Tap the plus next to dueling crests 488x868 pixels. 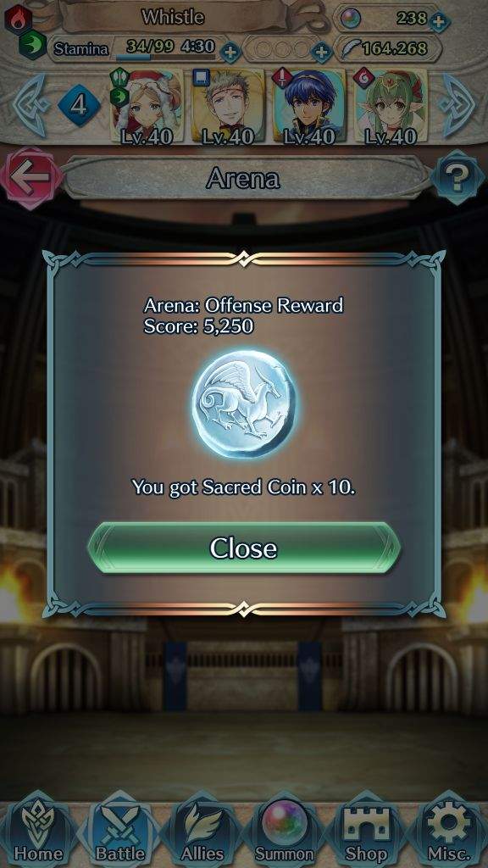(321, 53)
